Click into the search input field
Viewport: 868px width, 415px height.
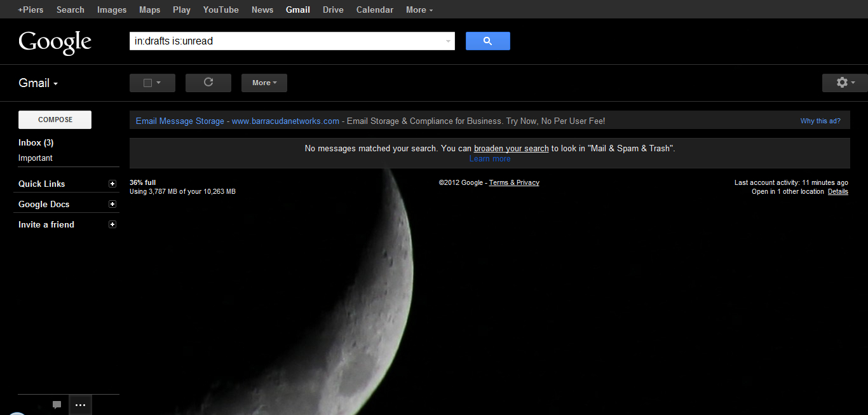(x=286, y=41)
